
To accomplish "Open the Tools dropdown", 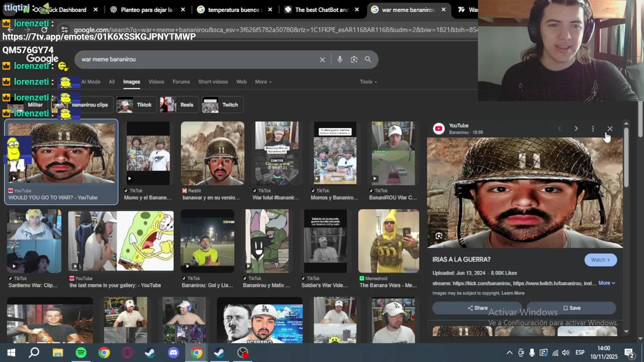I will pos(368,82).
